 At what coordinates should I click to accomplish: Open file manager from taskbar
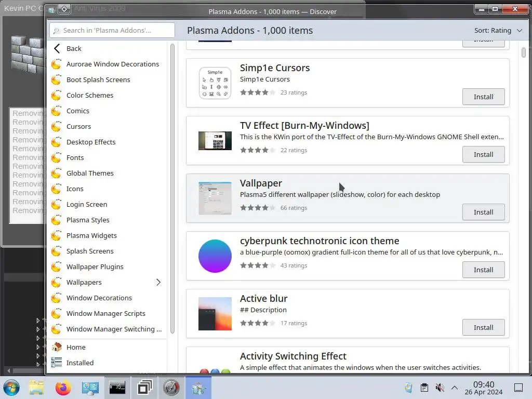point(36,388)
